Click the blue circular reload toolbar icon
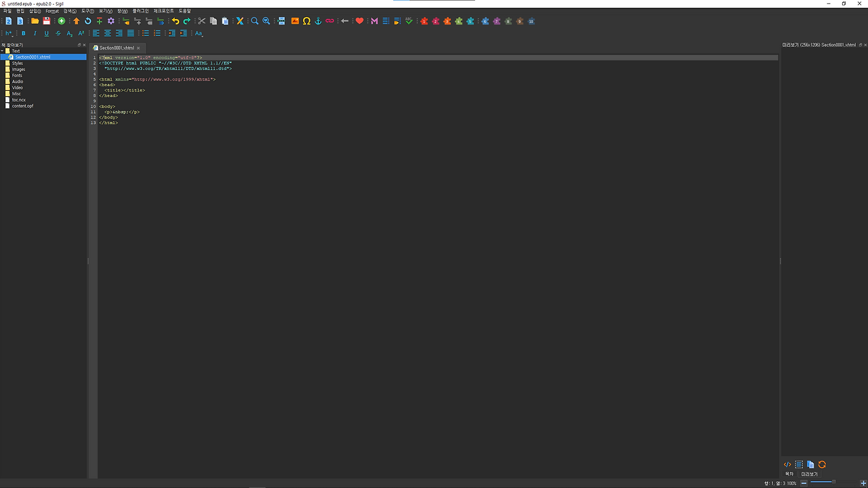The height and width of the screenshot is (488, 868). coord(88,21)
